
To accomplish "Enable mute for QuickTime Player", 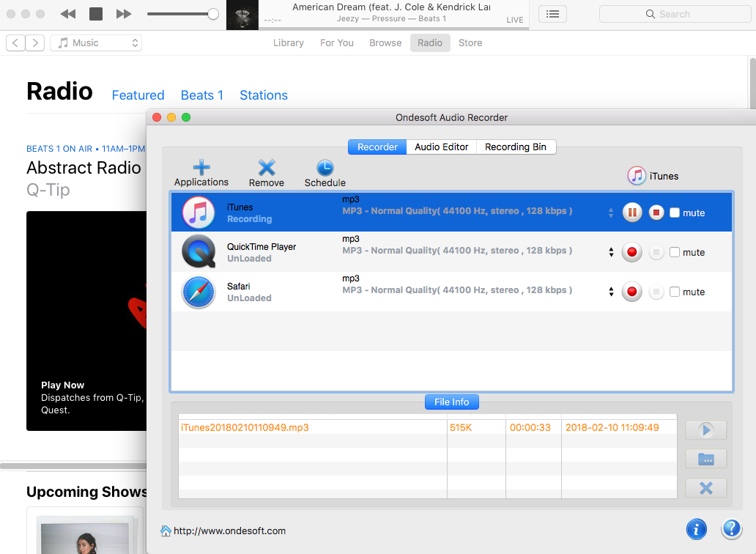I will (x=675, y=252).
